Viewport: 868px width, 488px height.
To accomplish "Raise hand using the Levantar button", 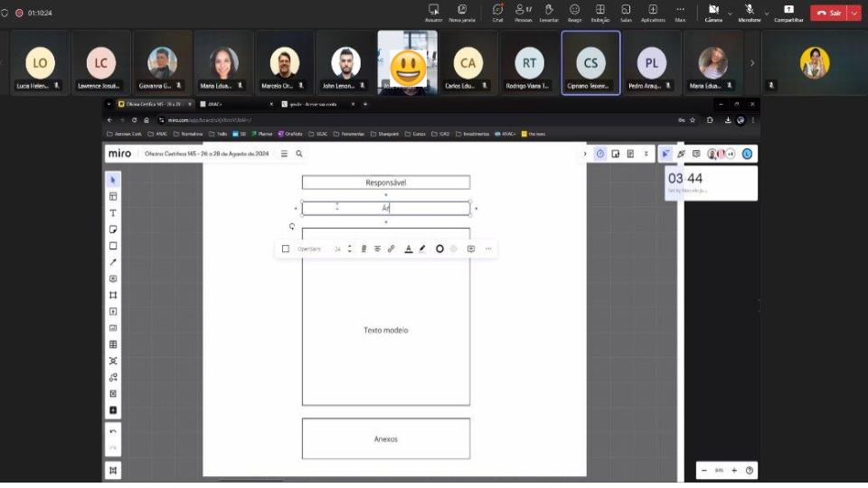I will click(549, 12).
